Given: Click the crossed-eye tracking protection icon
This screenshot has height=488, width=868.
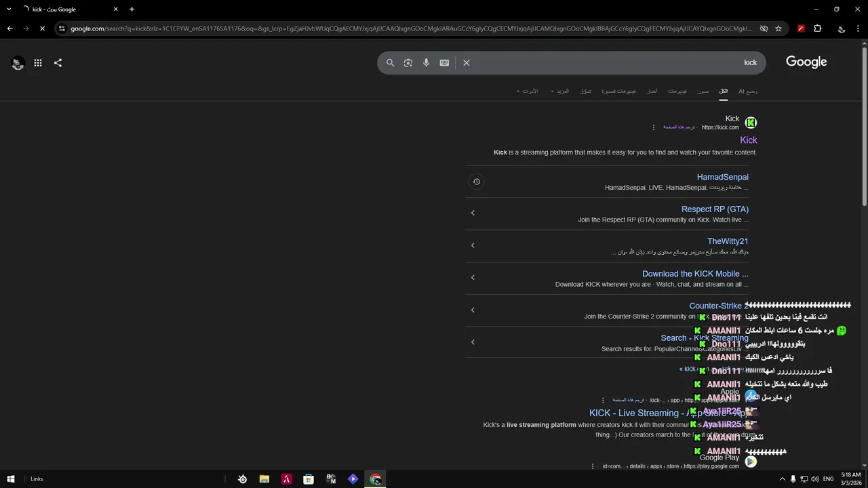Looking at the screenshot, I should click(764, 28).
